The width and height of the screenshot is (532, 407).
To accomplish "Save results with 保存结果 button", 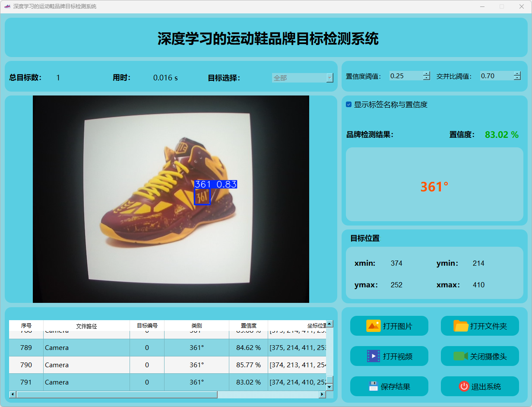I will (389, 386).
